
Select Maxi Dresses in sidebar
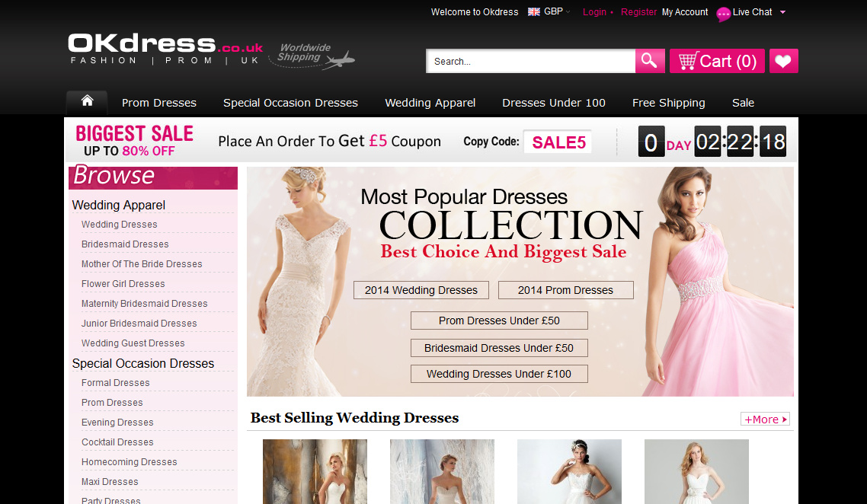point(110,482)
